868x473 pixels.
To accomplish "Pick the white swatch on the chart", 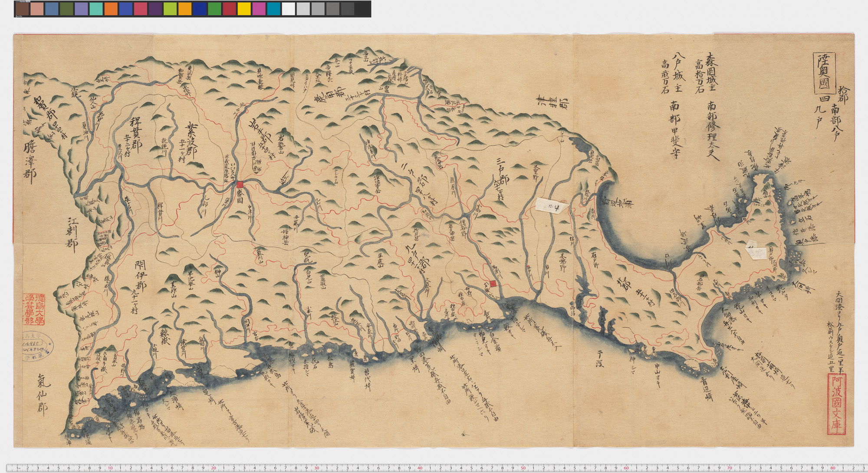I will click(288, 9).
